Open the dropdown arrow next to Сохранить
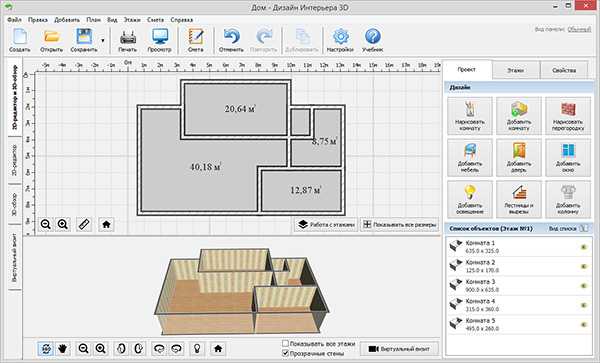The height and width of the screenshot is (363, 600). pyautogui.click(x=103, y=40)
